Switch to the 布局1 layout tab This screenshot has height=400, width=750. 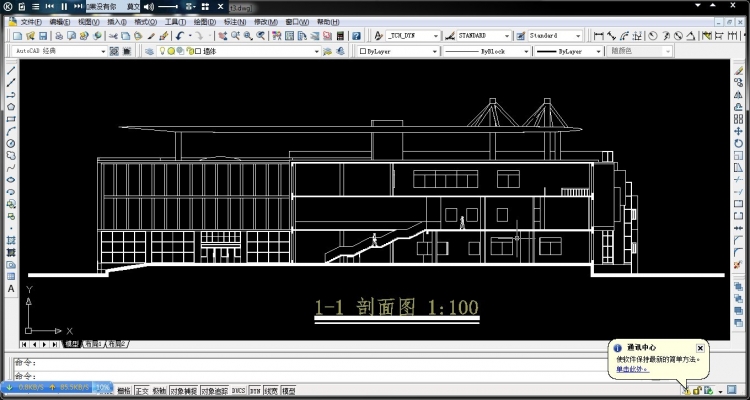[93, 344]
